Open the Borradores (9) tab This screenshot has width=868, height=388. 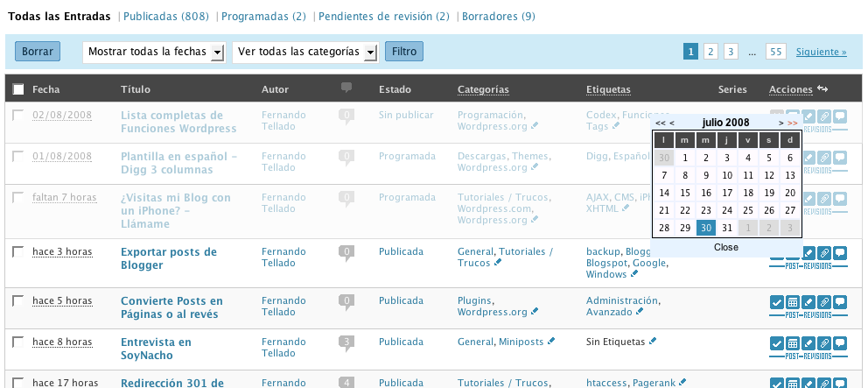pyautogui.click(x=498, y=16)
